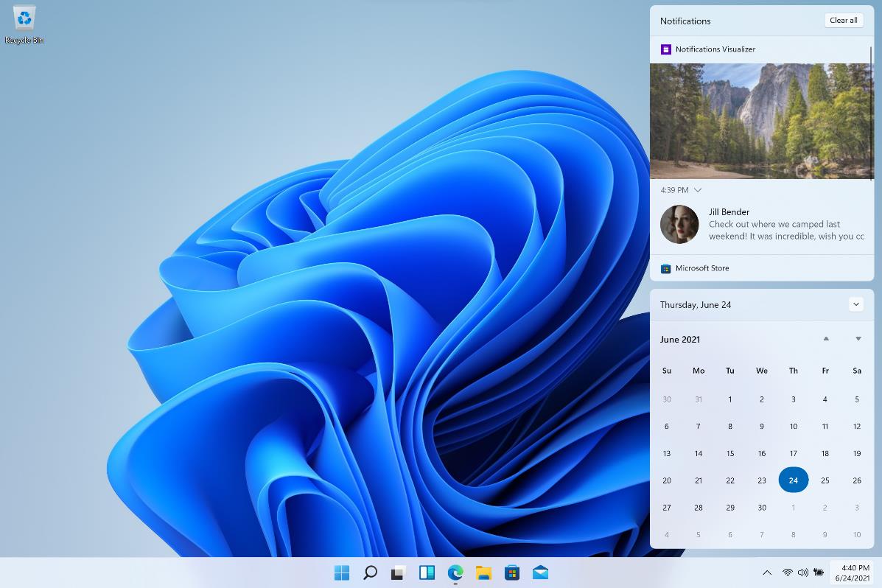Select June 29 in the calendar

pos(730,508)
